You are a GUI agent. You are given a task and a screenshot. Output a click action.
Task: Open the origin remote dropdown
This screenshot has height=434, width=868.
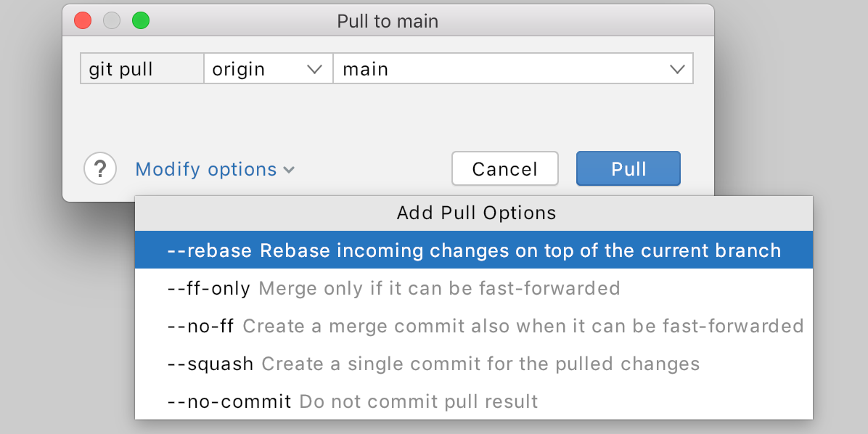[314, 70]
